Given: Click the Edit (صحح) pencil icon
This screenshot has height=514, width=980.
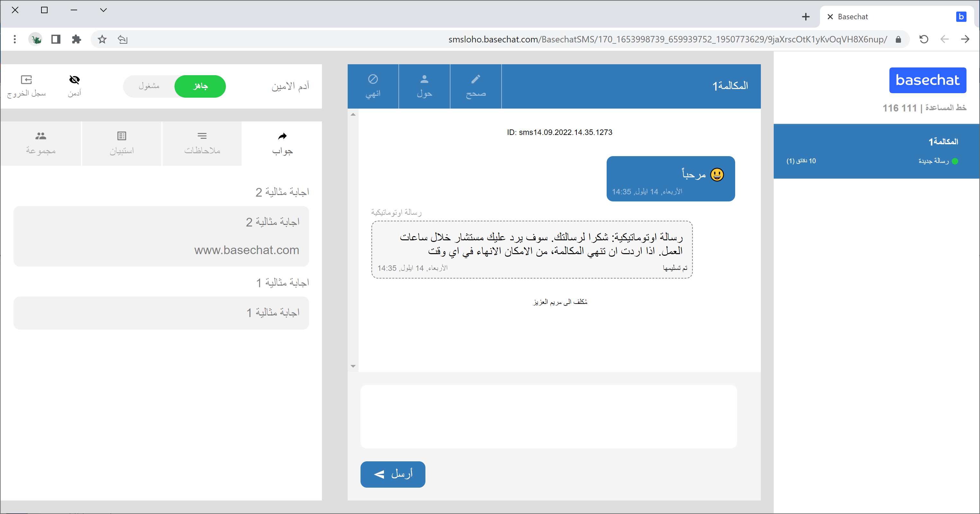Looking at the screenshot, I should click(476, 79).
